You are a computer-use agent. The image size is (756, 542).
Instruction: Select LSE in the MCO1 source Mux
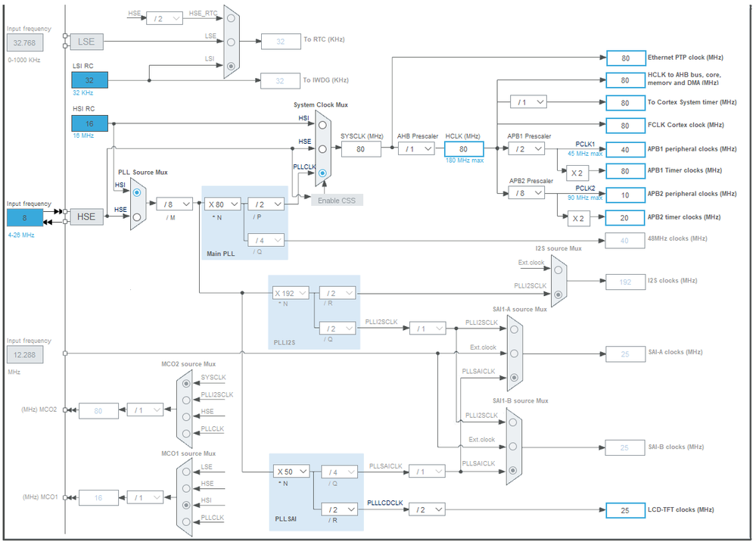tap(186, 472)
